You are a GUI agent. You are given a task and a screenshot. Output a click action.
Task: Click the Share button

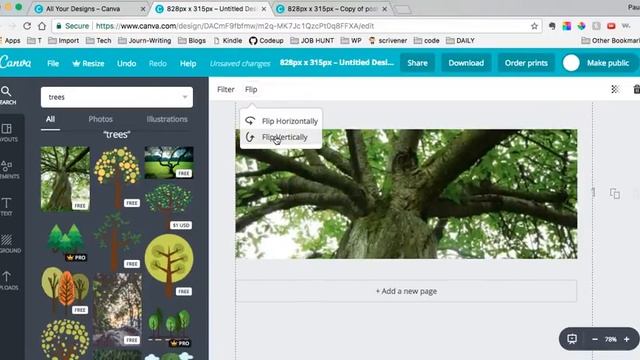[x=417, y=63]
